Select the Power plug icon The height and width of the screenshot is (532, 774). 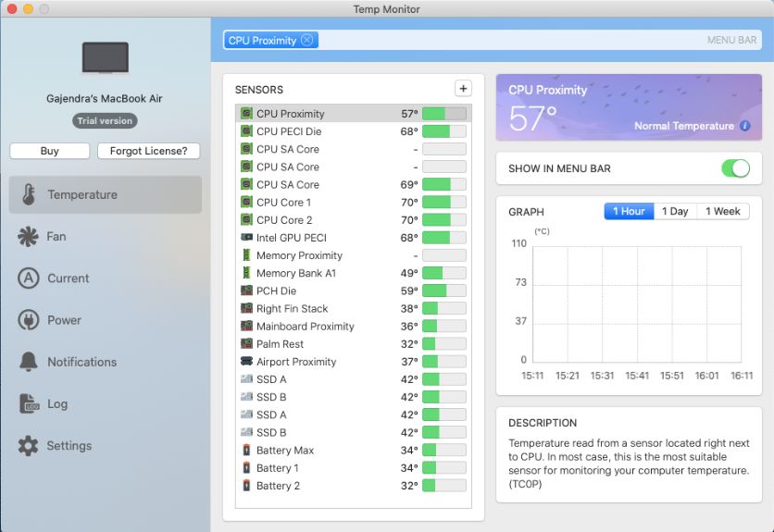pyautogui.click(x=28, y=320)
